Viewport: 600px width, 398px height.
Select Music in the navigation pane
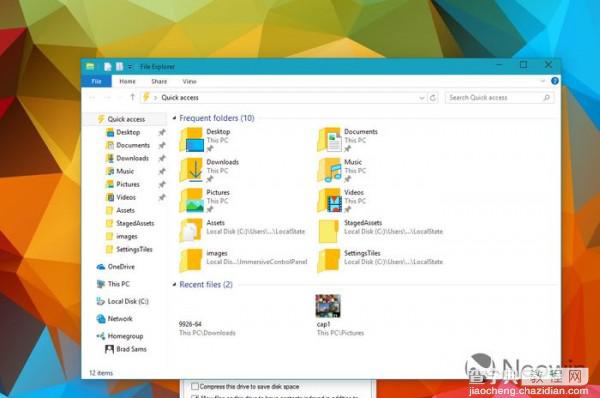(x=125, y=171)
